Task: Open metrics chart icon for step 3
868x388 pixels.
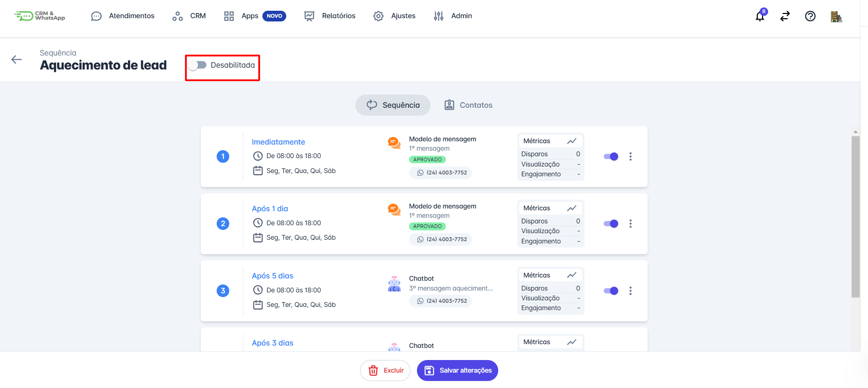Action: (572, 275)
